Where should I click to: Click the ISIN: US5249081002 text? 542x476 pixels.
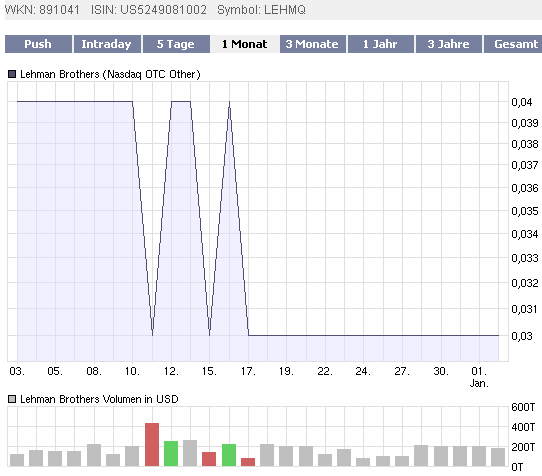click(149, 10)
